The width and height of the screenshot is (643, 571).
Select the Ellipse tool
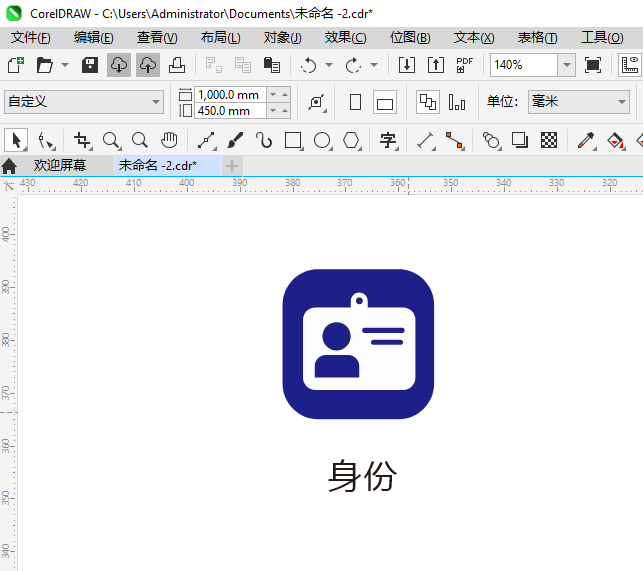click(x=323, y=140)
